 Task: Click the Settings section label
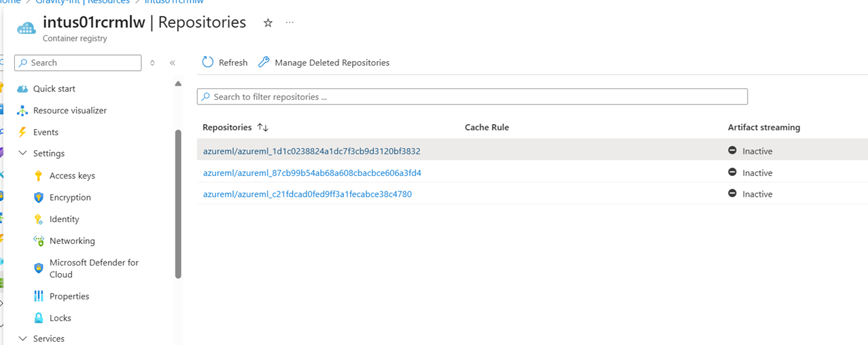tap(49, 153)
